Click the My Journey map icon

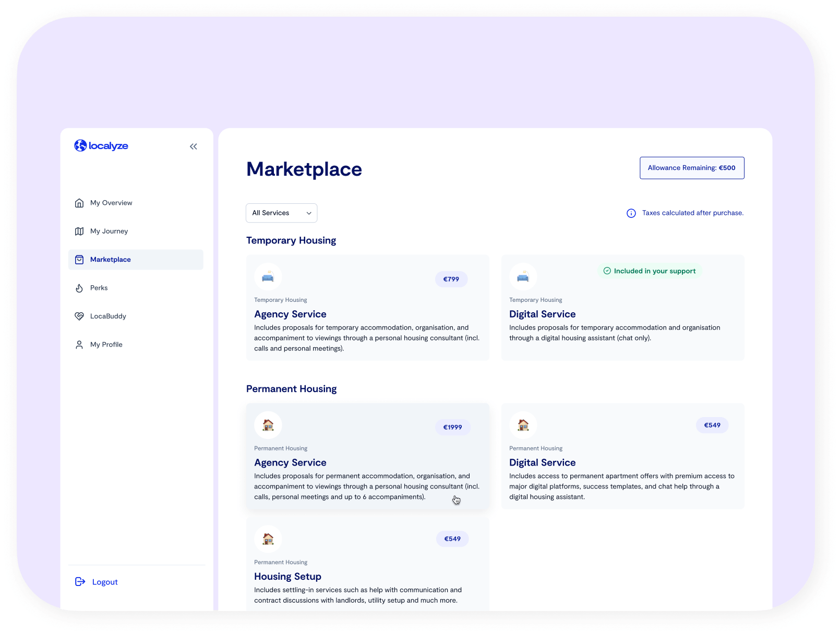[x=79, y=231]
